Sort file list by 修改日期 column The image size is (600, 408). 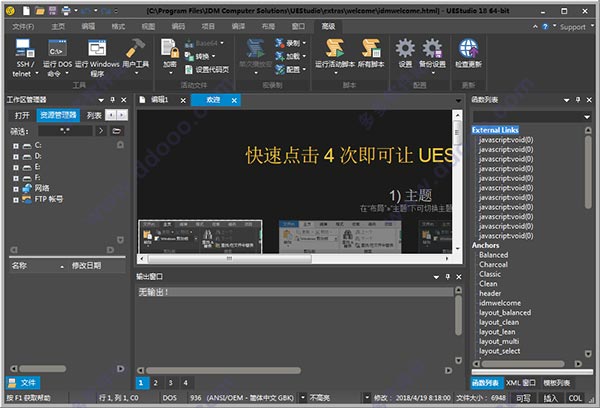click(x=86, y=266)
